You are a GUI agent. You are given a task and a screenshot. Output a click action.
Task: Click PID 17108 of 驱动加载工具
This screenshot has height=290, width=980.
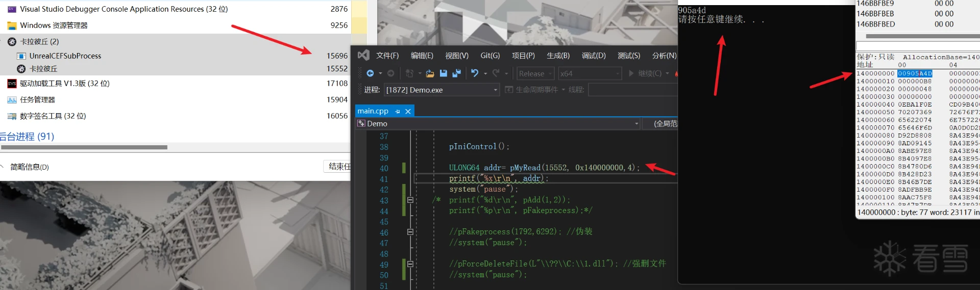coord(337,84)
